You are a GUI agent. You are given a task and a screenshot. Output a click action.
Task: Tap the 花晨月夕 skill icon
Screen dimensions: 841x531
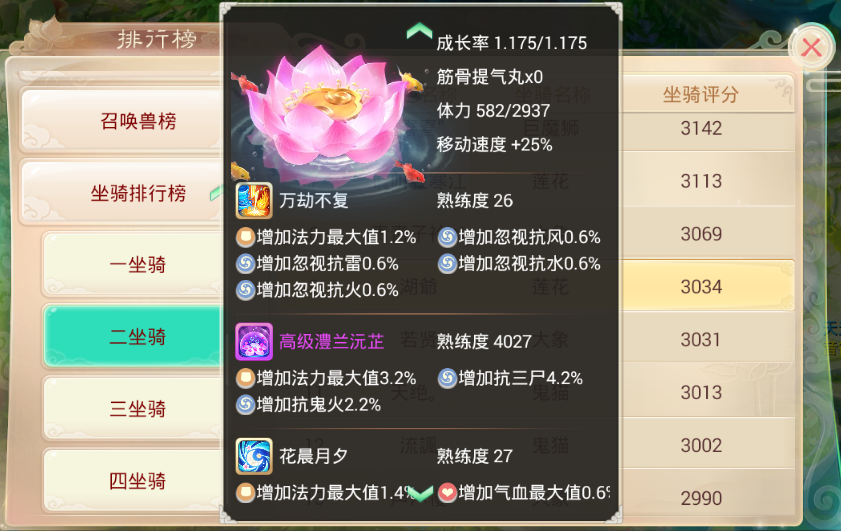point(254,456)
